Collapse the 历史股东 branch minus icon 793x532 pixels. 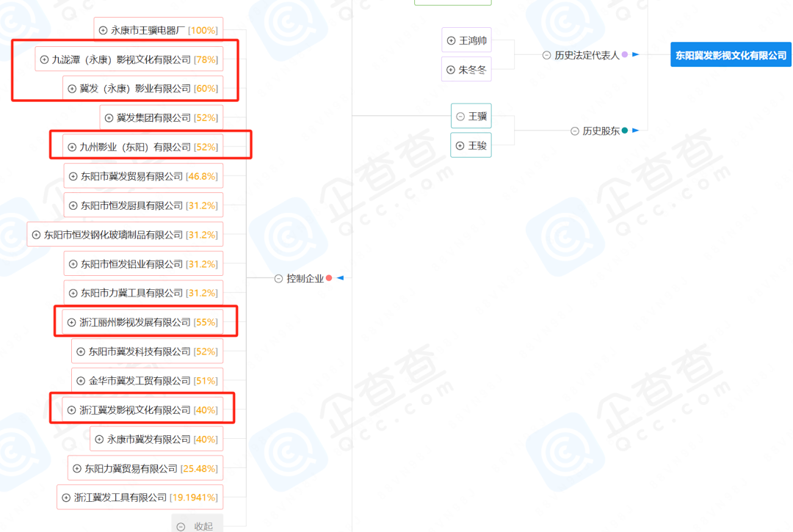(575, 131)
